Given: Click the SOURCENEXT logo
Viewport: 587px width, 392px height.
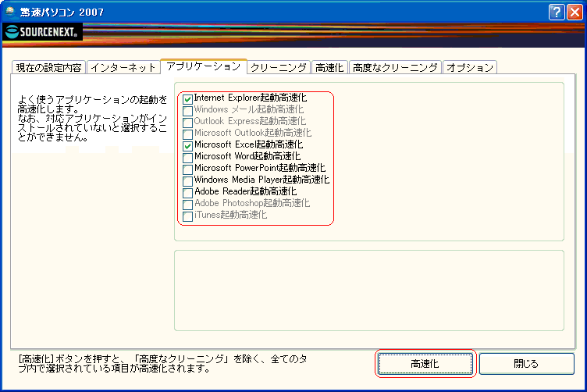Looking at the screenshot, I should 42,31.
